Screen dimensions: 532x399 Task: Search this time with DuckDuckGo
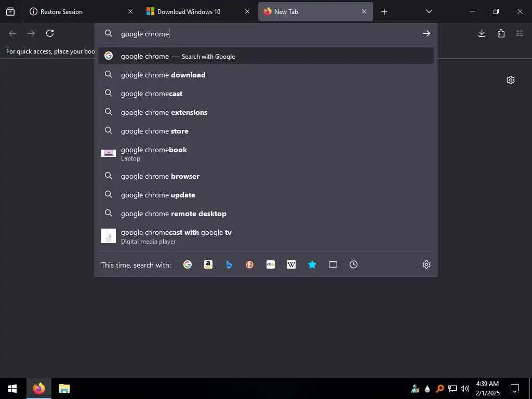250,264
